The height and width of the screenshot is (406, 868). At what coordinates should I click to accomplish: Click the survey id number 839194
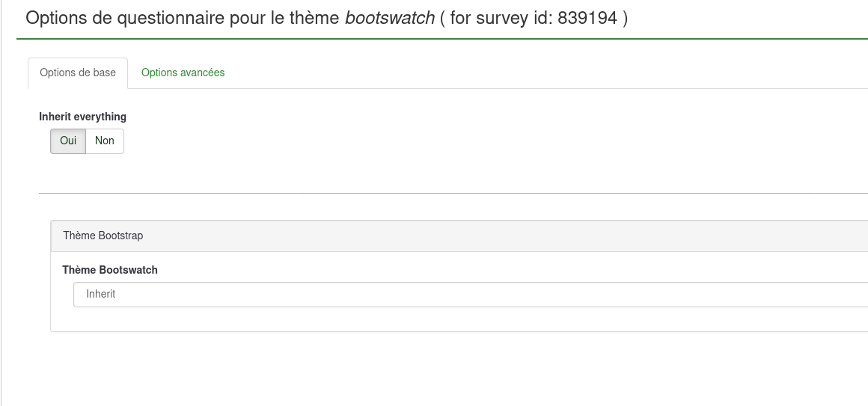click(587, 18)
